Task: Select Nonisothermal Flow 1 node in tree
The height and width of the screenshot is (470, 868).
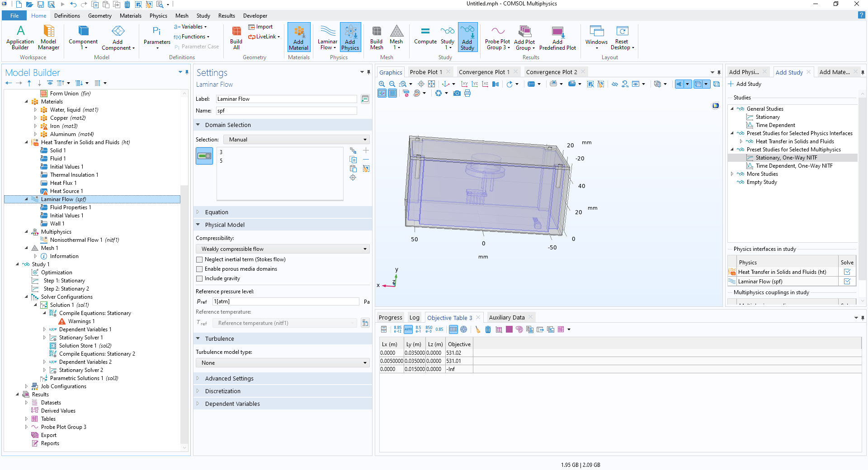Action: click(x=76, y=240)
